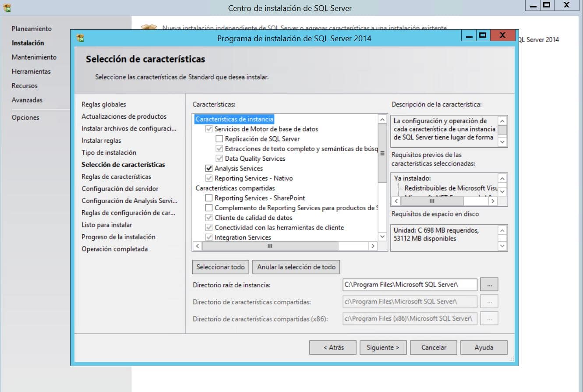This screenshot has width=583, height=392.
Task: Click the Instalar archivos de configuraci... step
Action: point(129,128)
